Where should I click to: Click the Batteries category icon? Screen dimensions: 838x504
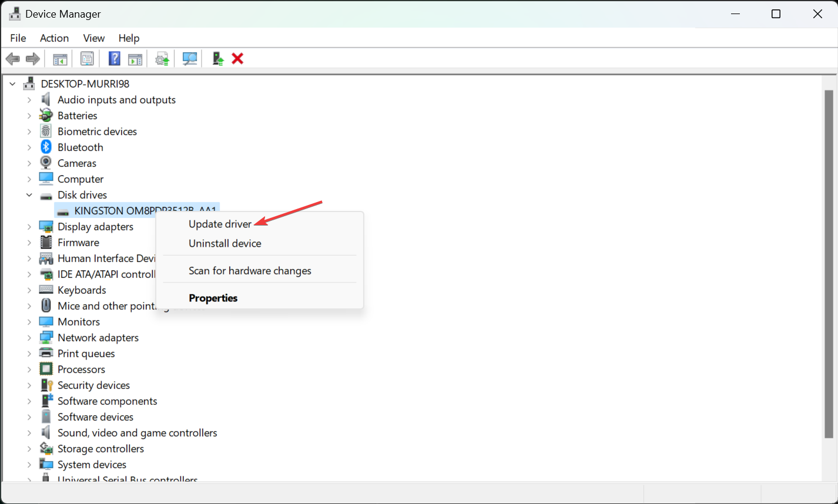tap(46, 115)
